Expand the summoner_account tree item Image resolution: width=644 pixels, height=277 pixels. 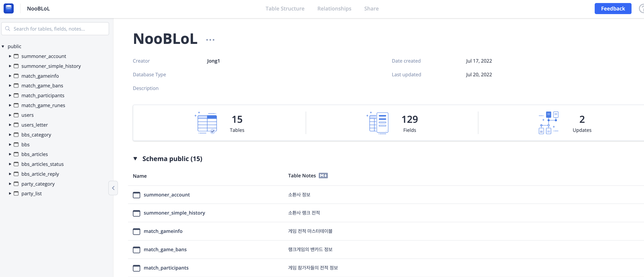point(10,56)
